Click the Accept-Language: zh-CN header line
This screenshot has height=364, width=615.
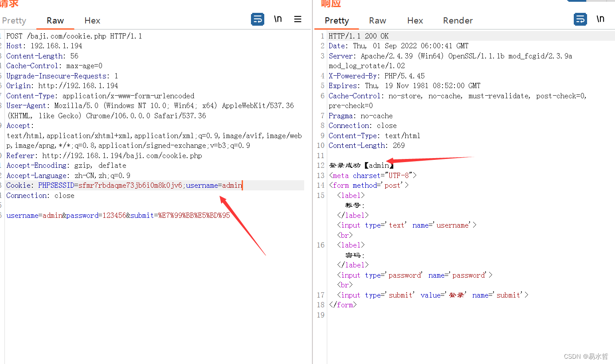pyautogui.click(x=68, y=175)
